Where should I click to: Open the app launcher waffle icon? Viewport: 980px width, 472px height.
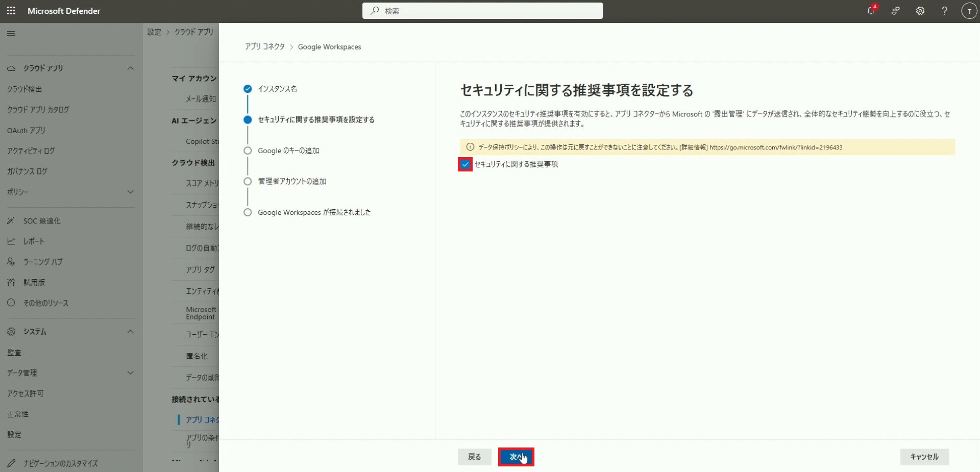click(11, 11)
